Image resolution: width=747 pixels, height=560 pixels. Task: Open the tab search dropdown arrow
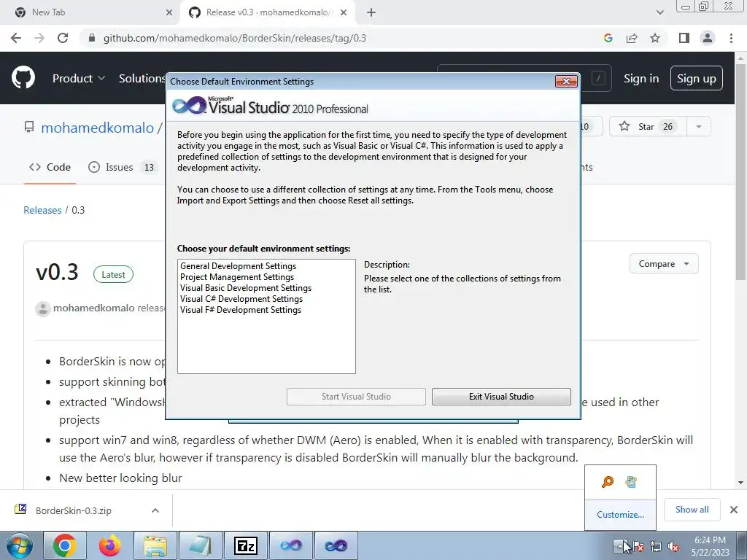point(659,12)
